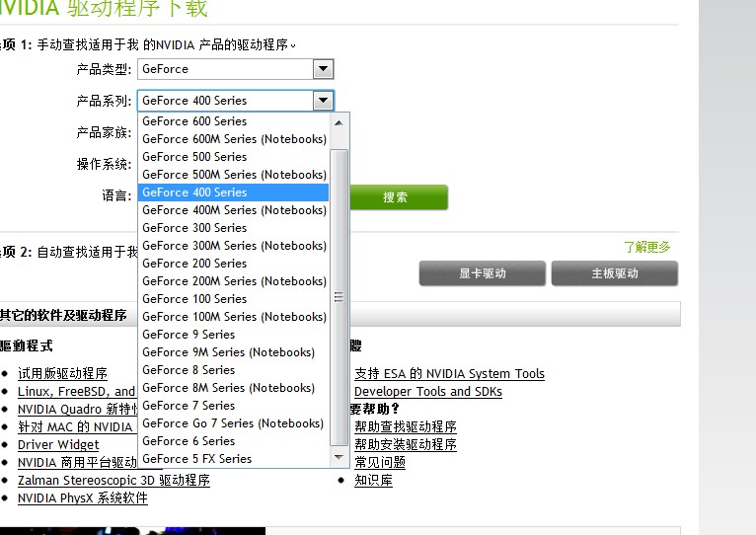
Task: Choose GeForce 300M Series (Notebooks)
Action: tap(233, 246)
